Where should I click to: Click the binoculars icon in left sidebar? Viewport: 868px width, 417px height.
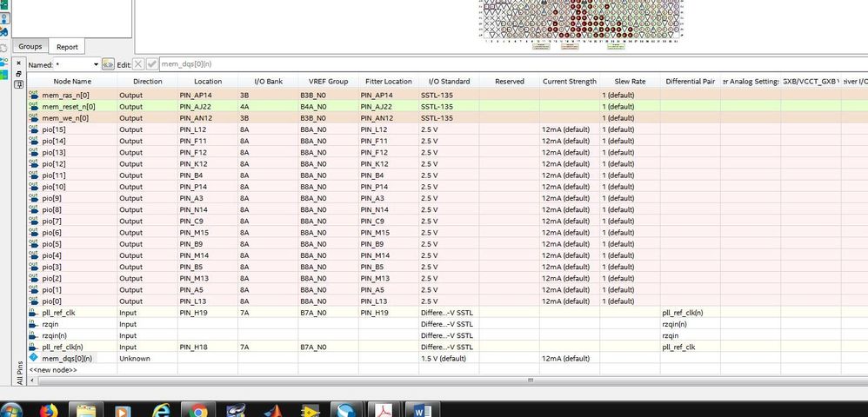click(x=4, y=31)
